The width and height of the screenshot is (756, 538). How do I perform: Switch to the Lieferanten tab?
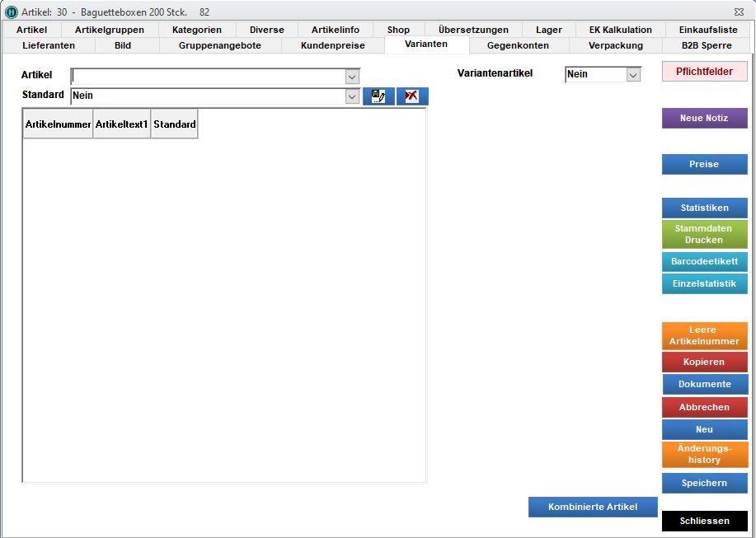pyautogui.click(x=49, y=45)
